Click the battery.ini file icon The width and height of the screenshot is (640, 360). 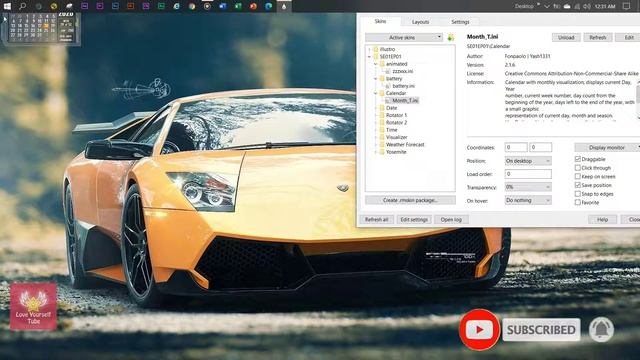388,86
